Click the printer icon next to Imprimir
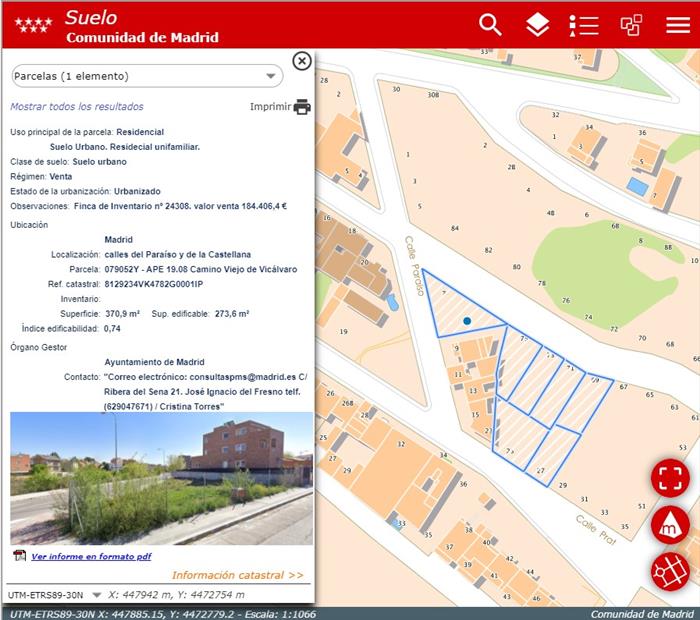This screenshot has width=700, height=620. [302, 107]
